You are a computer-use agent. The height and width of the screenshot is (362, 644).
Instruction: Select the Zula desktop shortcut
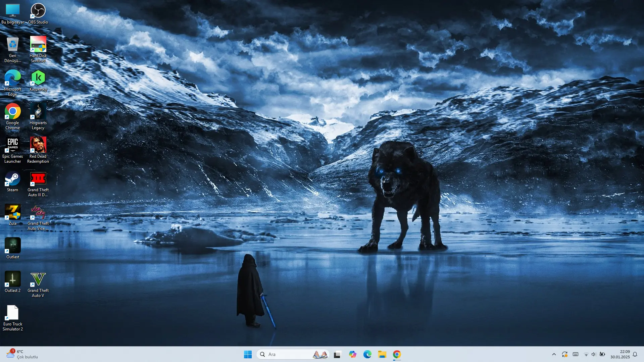[12, 215]
